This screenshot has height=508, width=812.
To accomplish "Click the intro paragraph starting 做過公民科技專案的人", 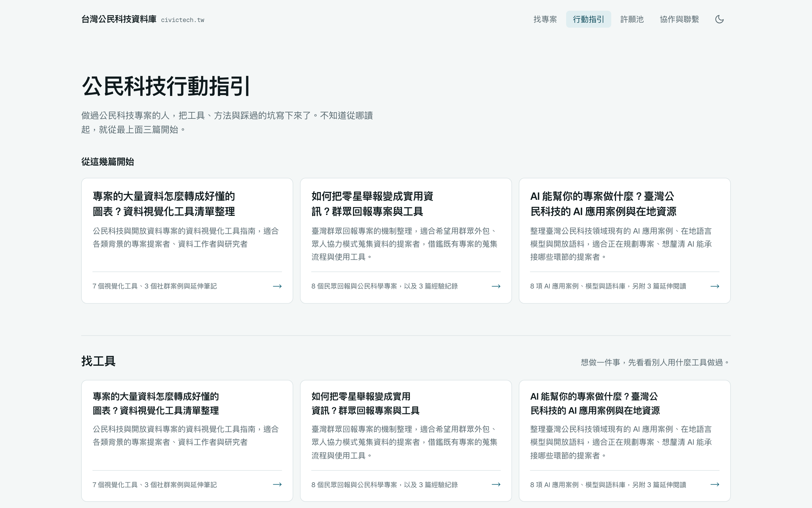I will coord(227,123).
